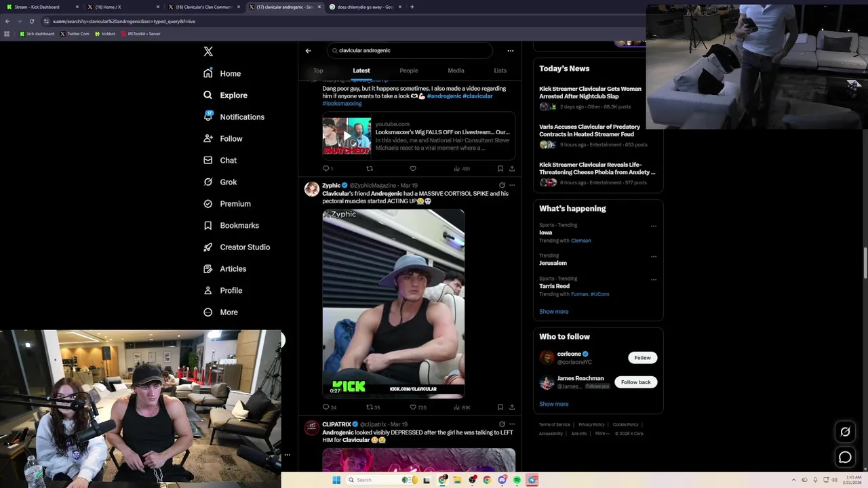Click the Creator Studio icon
The image size is (868, 488).
(208, 247)
